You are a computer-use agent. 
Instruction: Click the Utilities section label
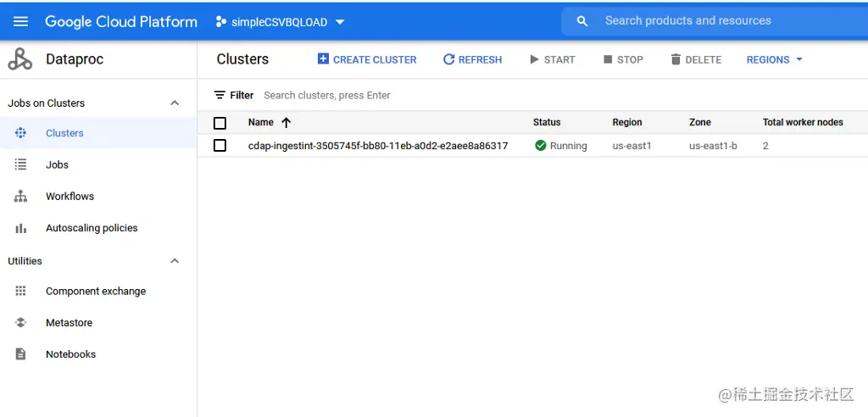(25, 261)
